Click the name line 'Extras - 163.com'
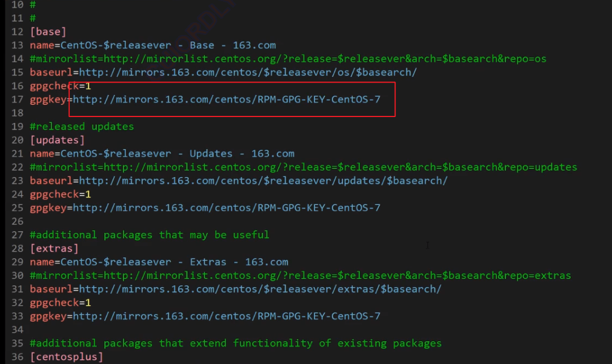612x364 pixels. [159, 262]
